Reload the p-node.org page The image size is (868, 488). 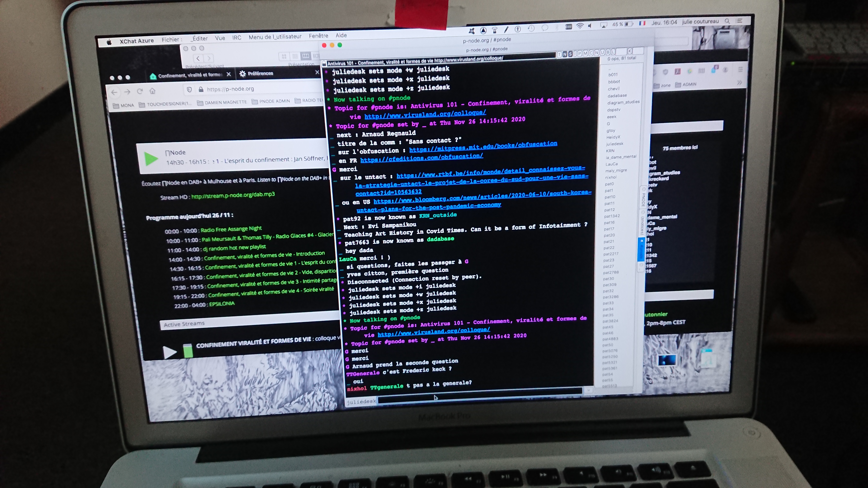click(x=140, y=91)
